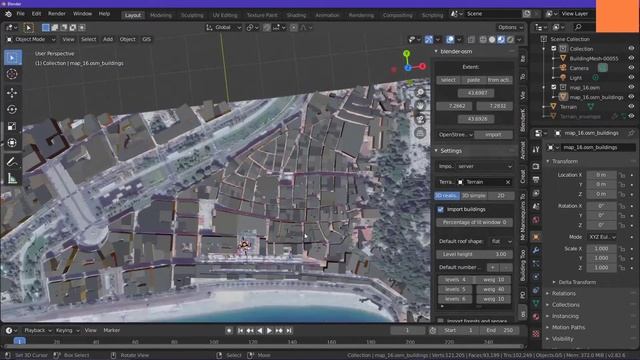Click the Location X field
Image resolution: width=640 pixels, height=360 pixels.
click(x=601, y=175)
